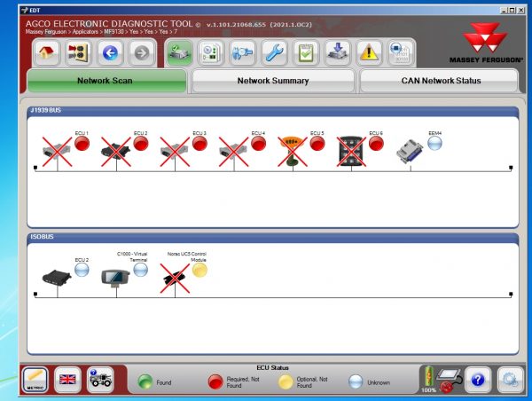532x401 pixels.
Task: Switch to the Network Summary tab
Action: click(273, 81)
